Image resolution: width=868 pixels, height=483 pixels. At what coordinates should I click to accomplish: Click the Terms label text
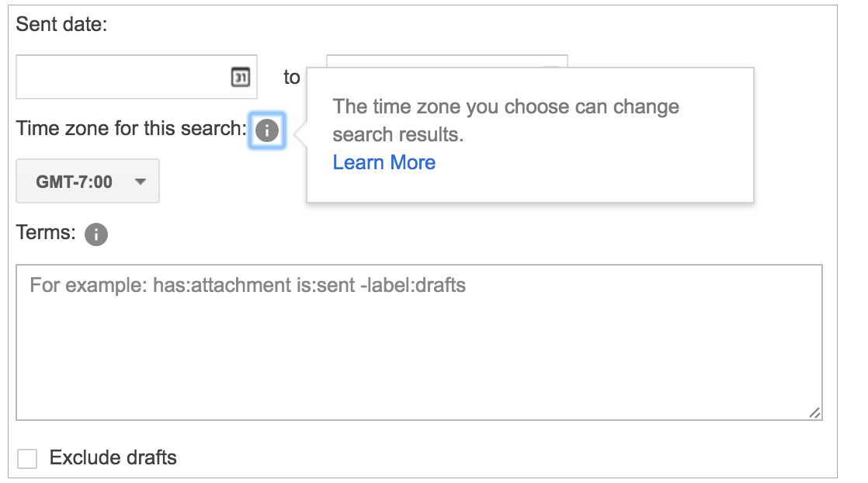pos(46,232)
